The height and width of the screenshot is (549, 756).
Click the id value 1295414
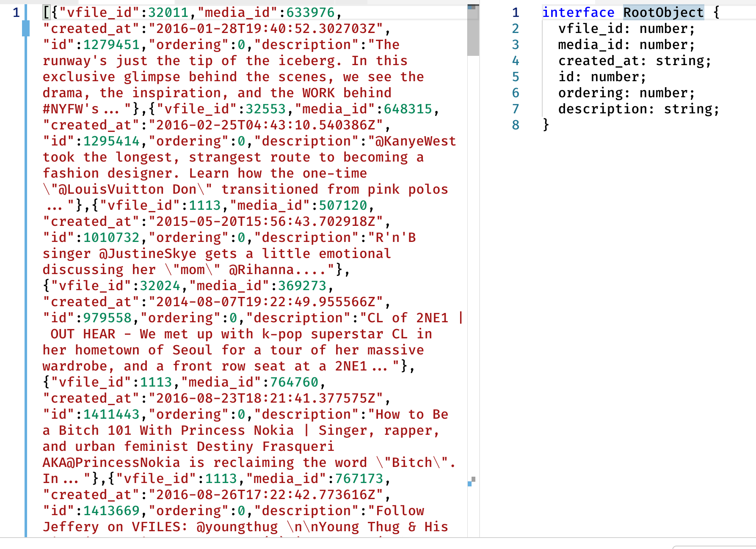coord(111,141)
